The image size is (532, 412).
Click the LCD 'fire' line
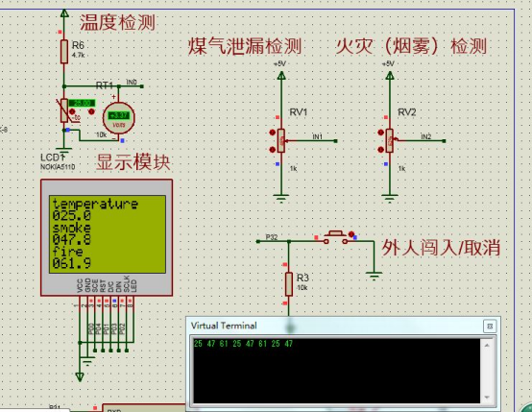coord(67,252)
